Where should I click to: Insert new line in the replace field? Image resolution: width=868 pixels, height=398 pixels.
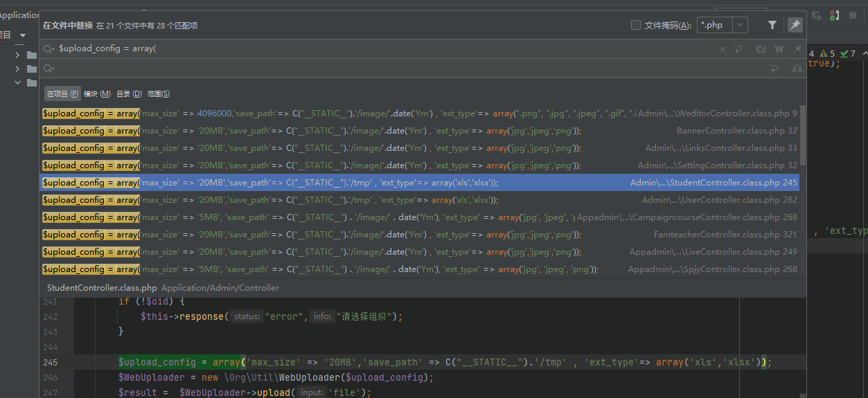pyautogui.click(x=774, y=69)
